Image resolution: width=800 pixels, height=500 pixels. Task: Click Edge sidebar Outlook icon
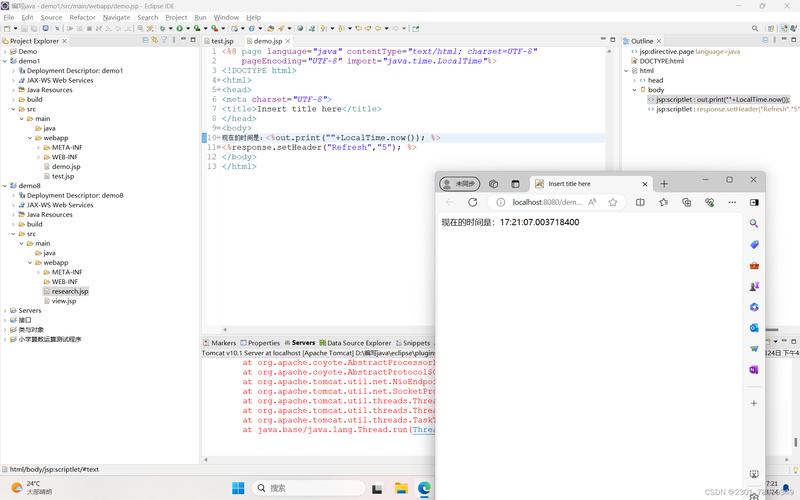(x=754, y=328)
